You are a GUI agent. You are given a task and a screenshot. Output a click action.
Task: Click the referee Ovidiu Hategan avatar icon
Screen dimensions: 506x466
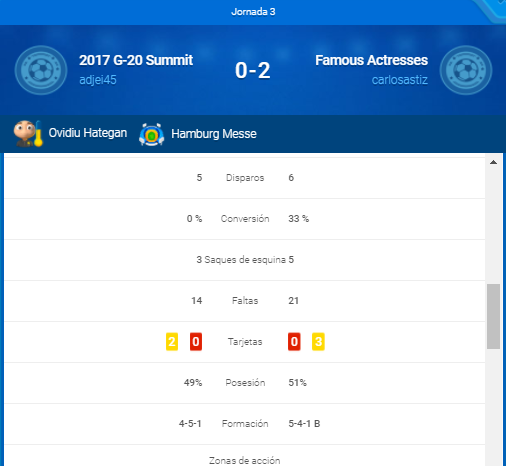28,133
